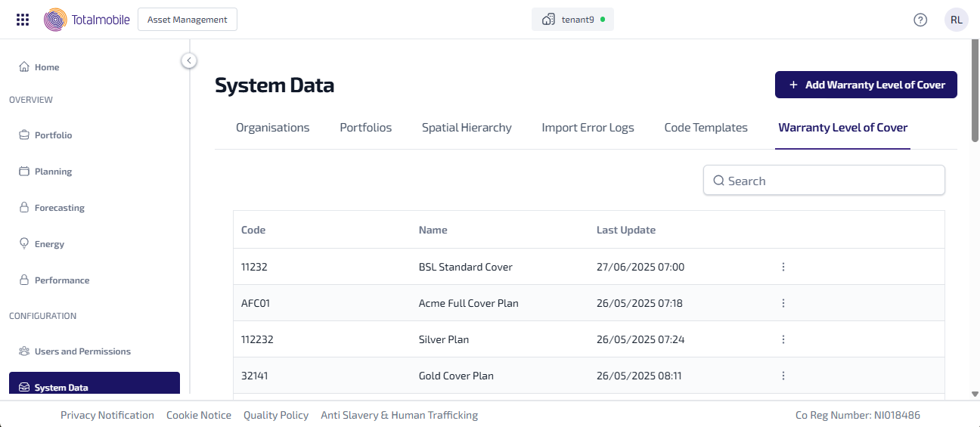
Task: Click the Search input field
Action: point(824,181)
